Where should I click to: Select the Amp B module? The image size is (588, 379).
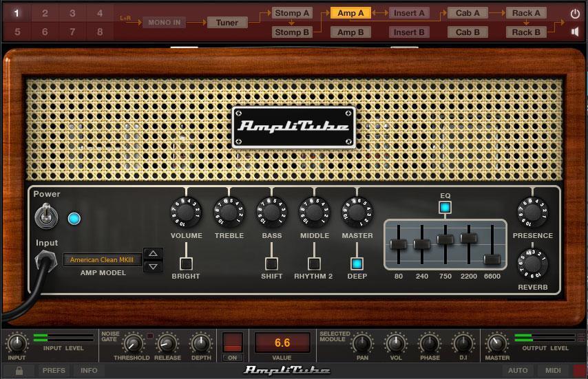(350, 32)
